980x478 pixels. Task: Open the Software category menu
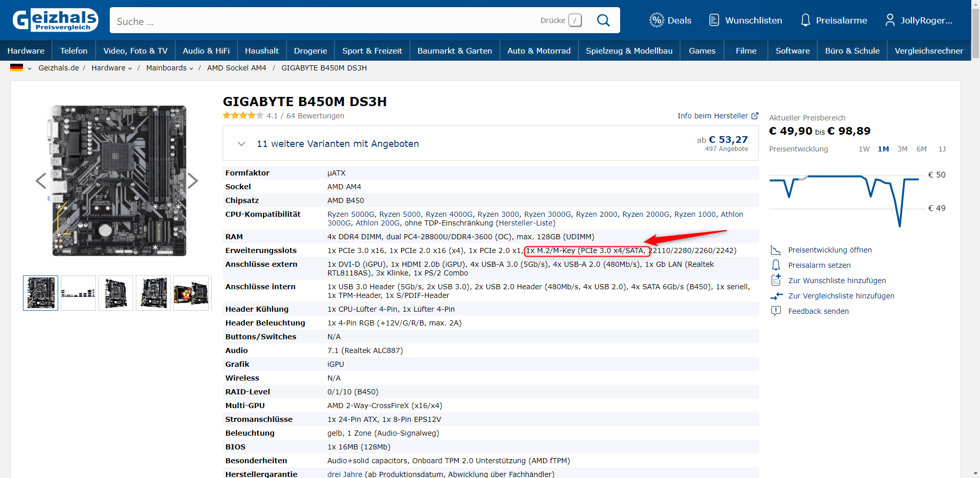tap(793, 51)
